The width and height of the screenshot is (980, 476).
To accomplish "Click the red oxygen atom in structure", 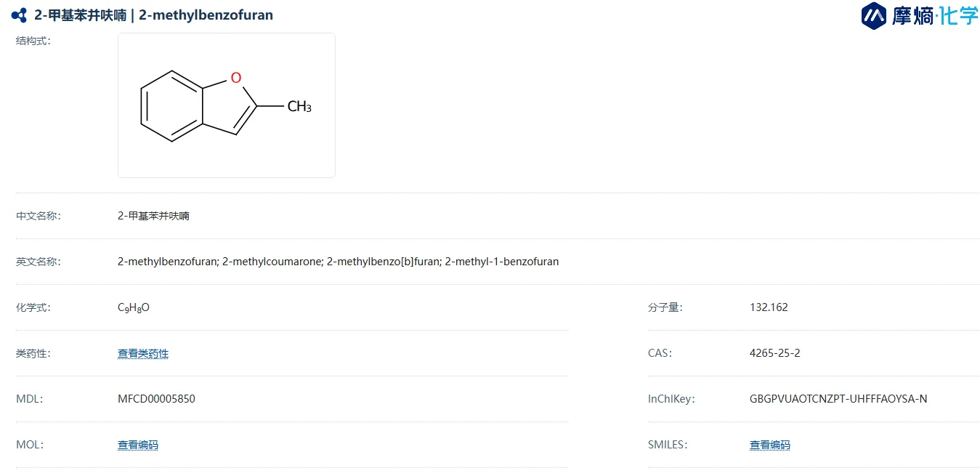I will pos(235,78).
